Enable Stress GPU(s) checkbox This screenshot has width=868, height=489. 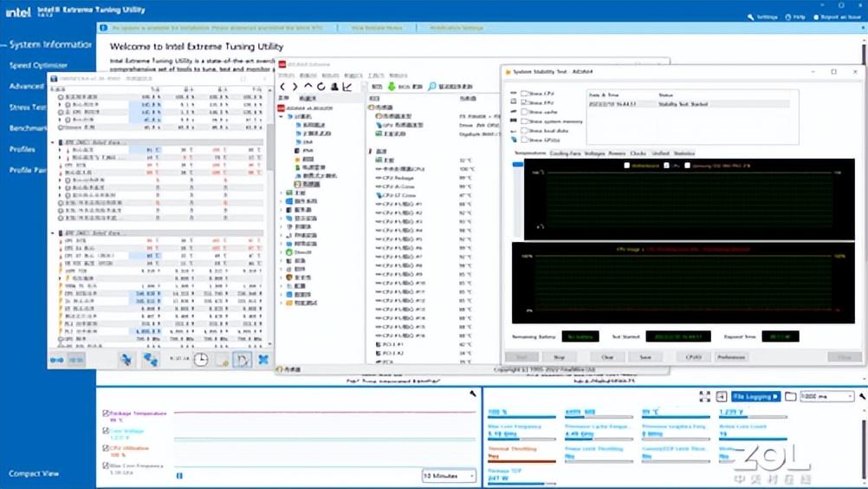524,140
